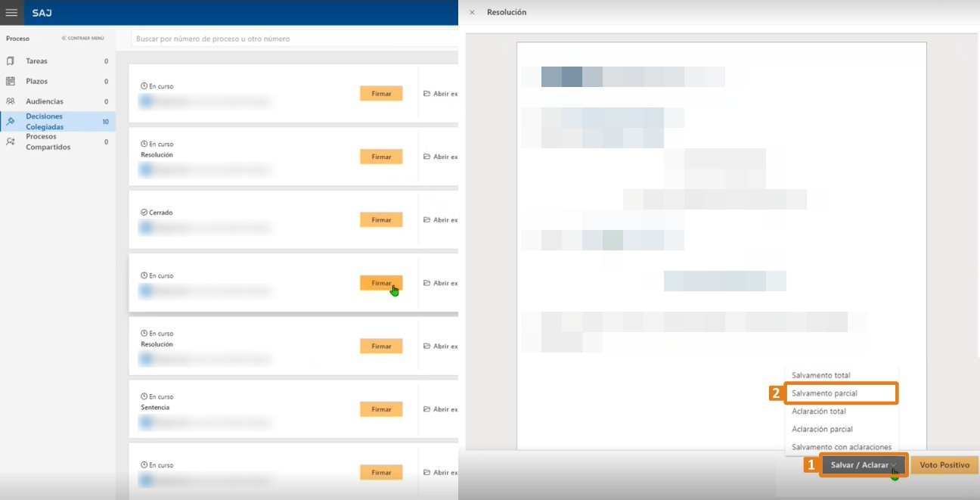980x500 pixels.
Task: Open Tareas section in sidebar
Action: [x=57, y=61]
